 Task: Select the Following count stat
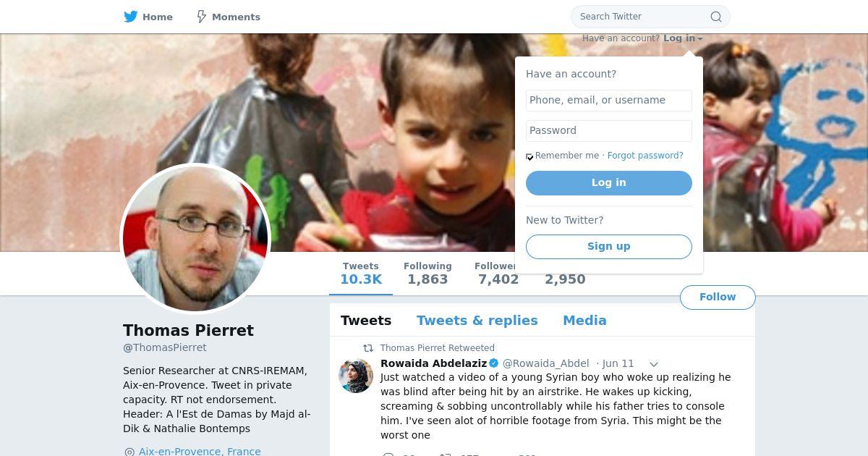[427, 274]
